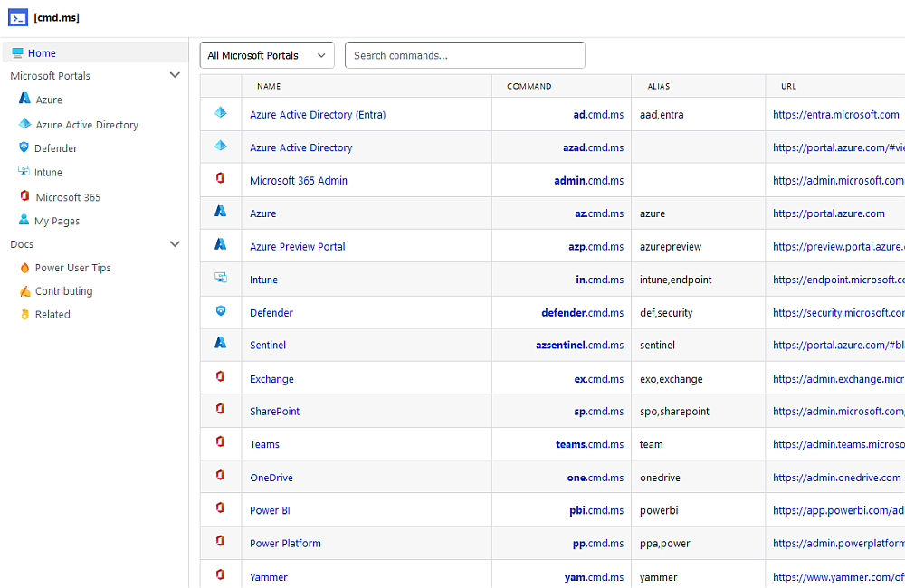Click the Office icon in the Power BI row
The image size is (905, 588).
pos(221,507)
